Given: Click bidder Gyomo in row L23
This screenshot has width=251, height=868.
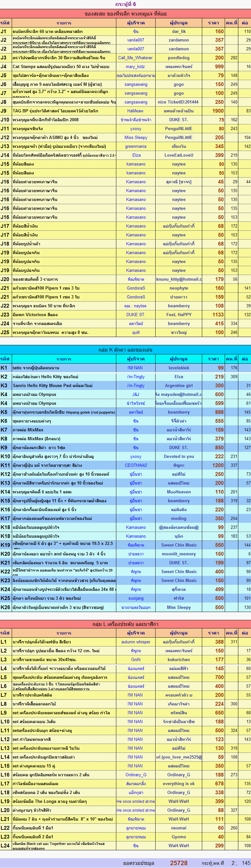Looking at the screenshot, I should coord(179,837).
